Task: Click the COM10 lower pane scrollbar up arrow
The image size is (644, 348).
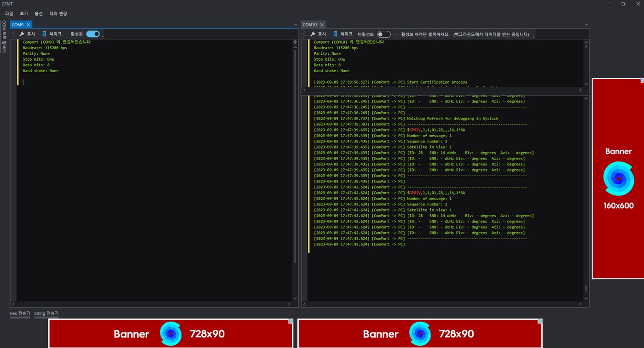Action: [x=586, y=98]
